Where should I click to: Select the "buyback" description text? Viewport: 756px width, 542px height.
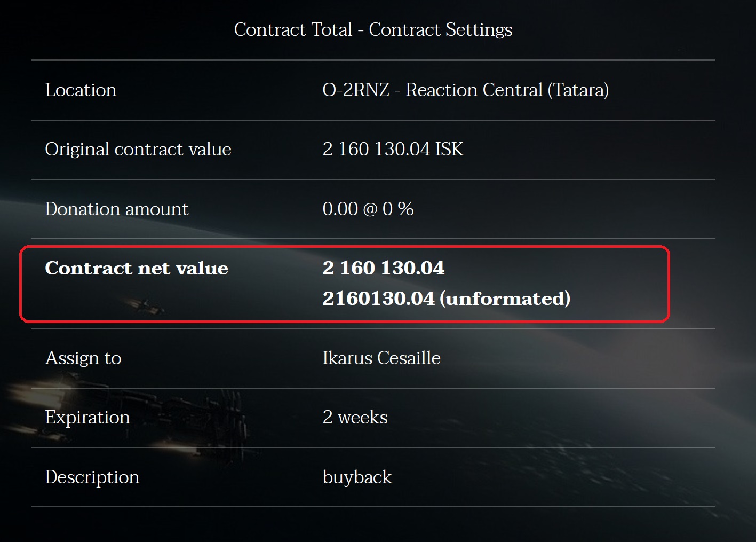pos(357,477)
